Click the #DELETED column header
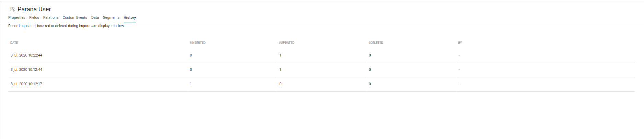This screenshot has height=139, width=644. coord(376,43)
